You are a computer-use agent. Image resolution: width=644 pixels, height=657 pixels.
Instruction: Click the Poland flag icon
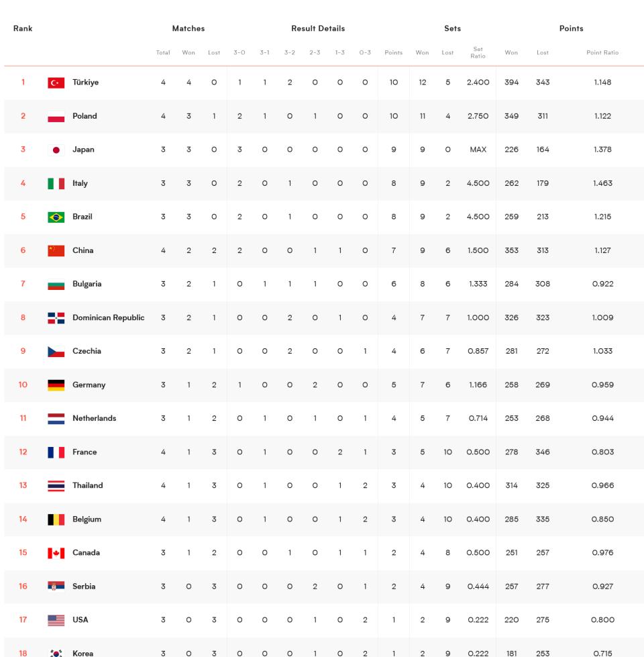point(56,117)
